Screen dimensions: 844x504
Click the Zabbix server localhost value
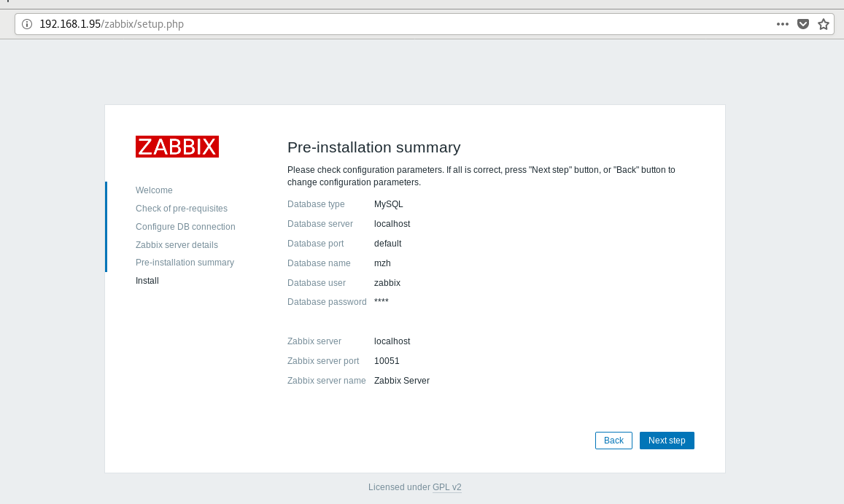392,341
